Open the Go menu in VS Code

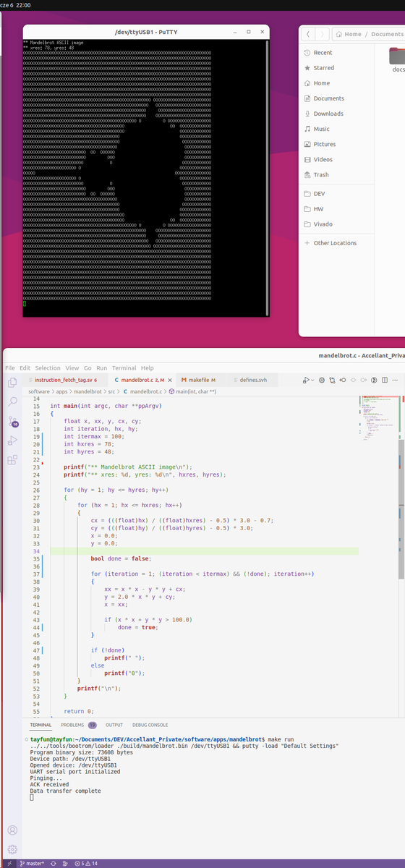88,368
